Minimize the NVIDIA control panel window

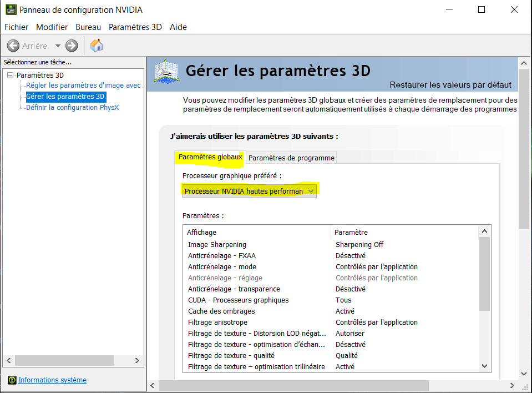[x=449, y=9]
